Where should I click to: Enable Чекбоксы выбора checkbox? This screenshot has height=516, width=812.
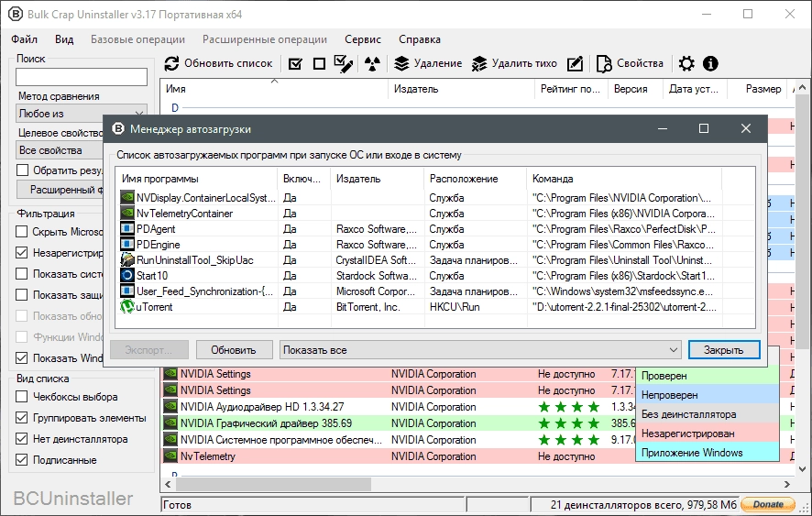(x=22, y=397)
